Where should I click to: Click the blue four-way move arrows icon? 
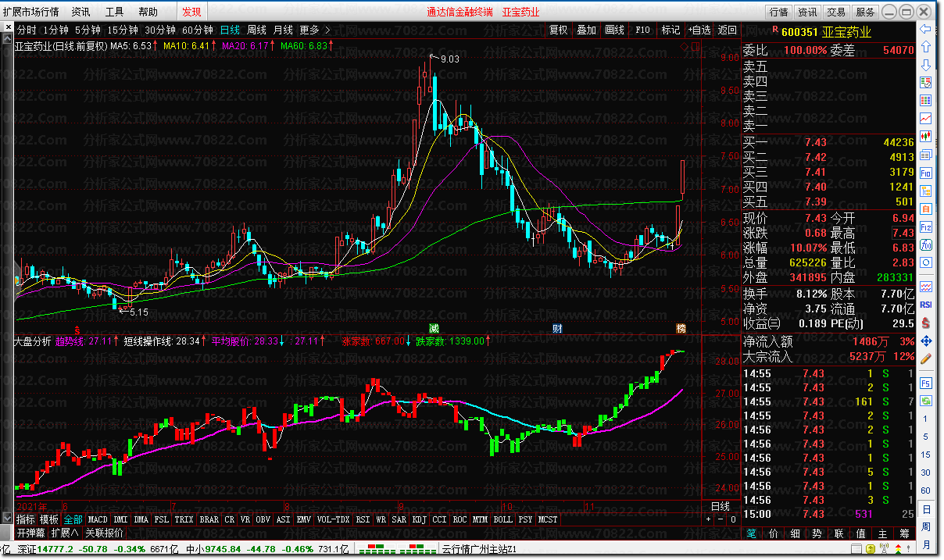point(926,341)
